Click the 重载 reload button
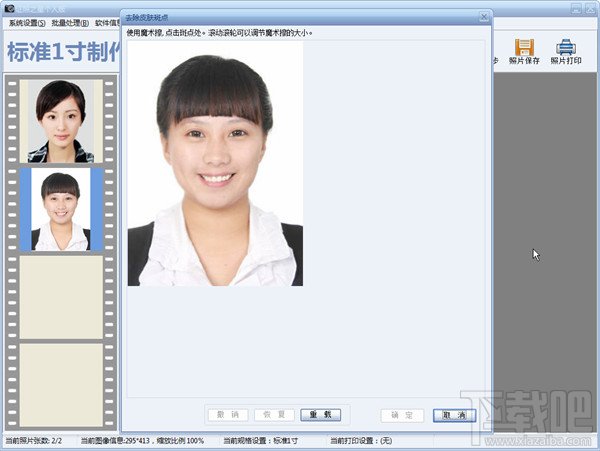 point(319,415)
